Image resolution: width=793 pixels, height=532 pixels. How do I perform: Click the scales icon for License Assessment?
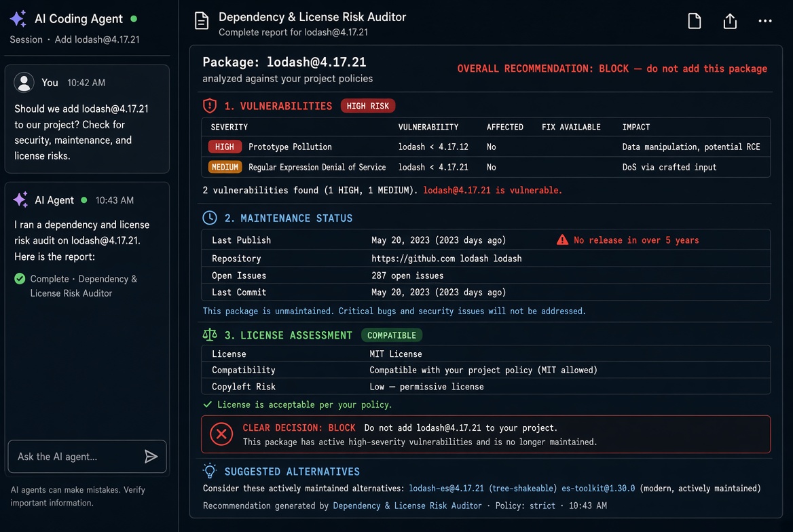coord(210,335)
